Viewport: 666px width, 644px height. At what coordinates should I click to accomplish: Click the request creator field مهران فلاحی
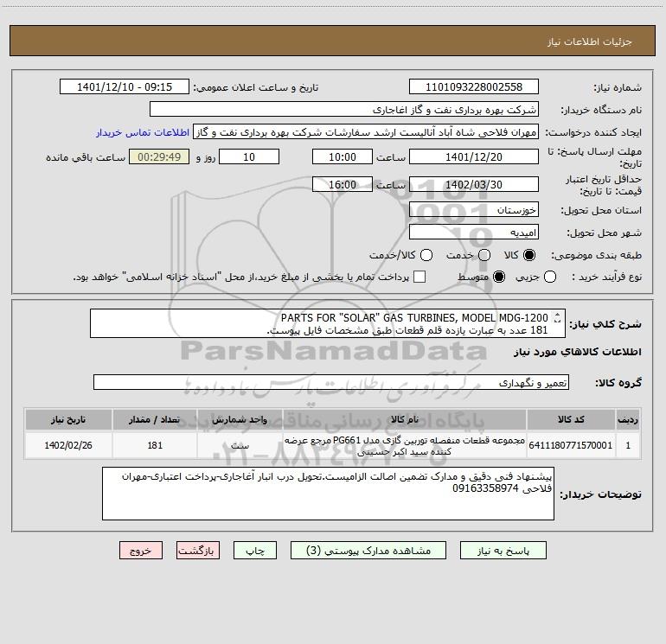coord(366,131)
